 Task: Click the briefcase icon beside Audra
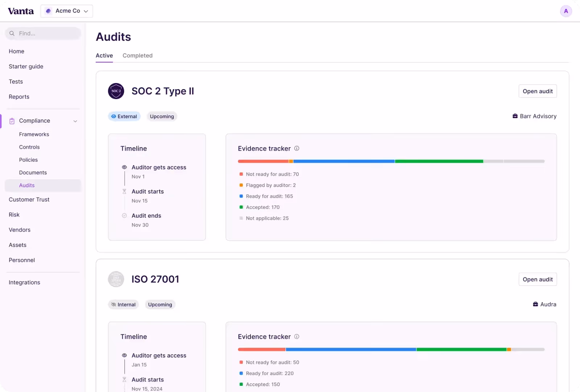point(535,304)
